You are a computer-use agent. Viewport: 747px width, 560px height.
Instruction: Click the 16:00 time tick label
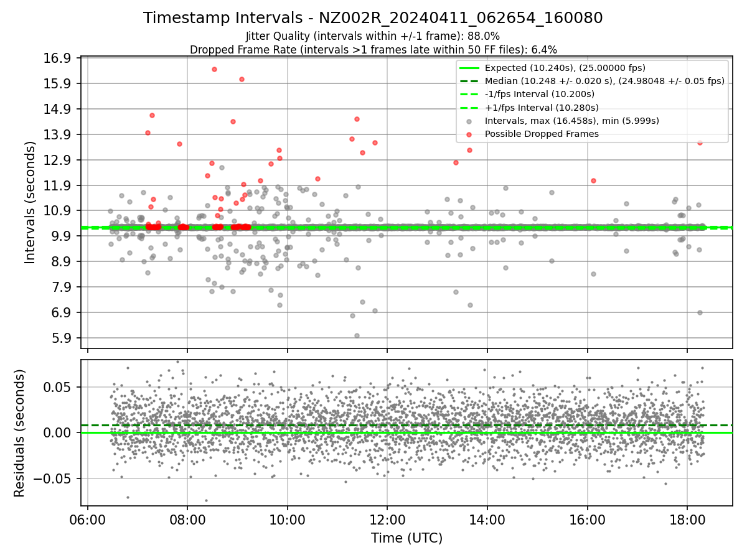(587, 520)
